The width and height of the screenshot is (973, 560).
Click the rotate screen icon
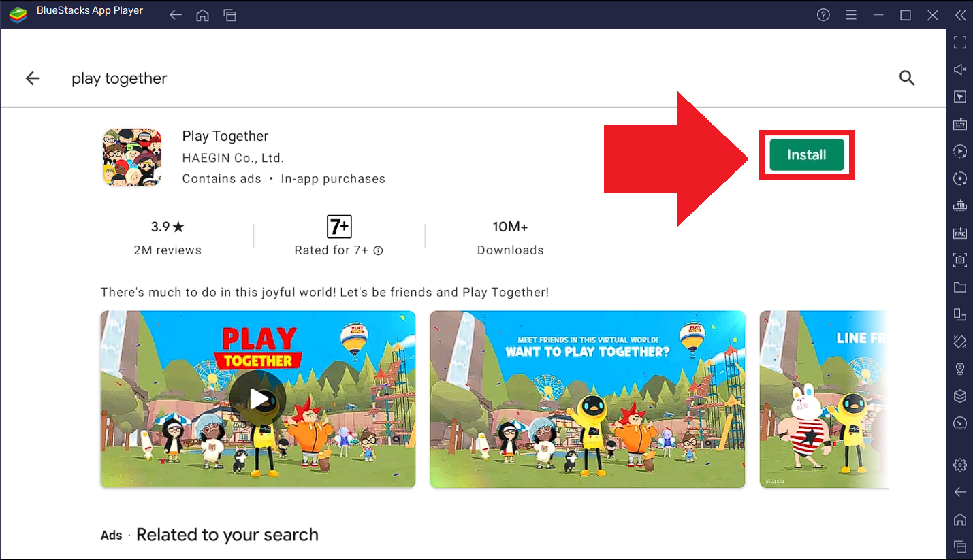(x=960, y=314)
